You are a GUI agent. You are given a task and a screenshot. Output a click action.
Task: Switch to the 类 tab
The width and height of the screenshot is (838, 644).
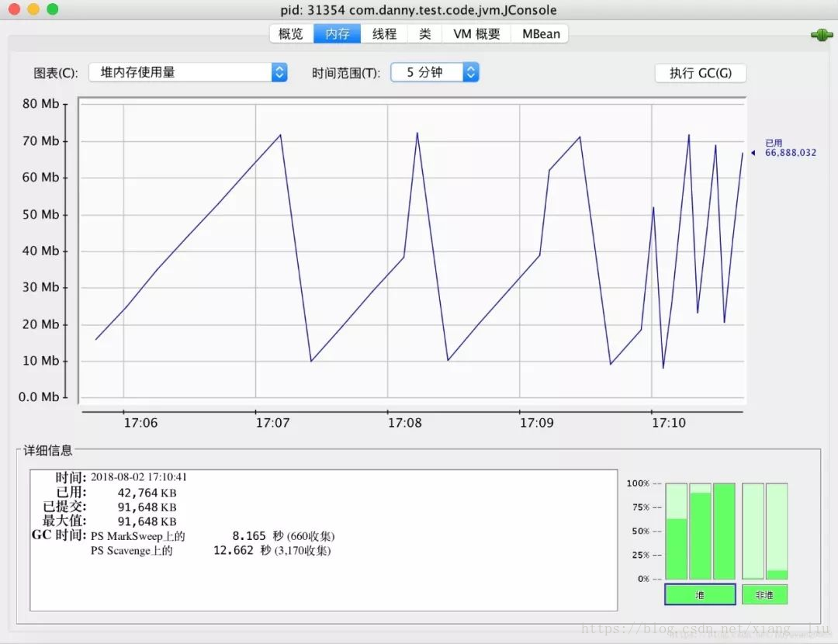click(425, 33)
